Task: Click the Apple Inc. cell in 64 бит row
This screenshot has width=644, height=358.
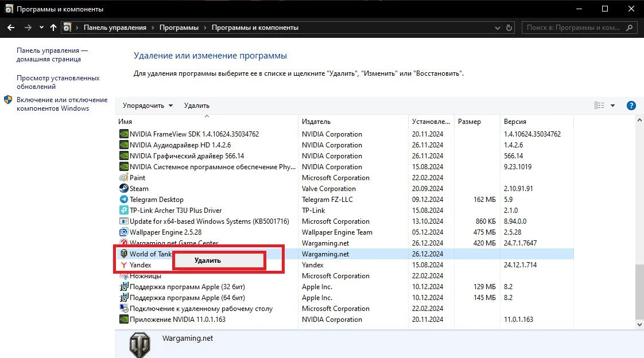Action: tap(317, 298)
